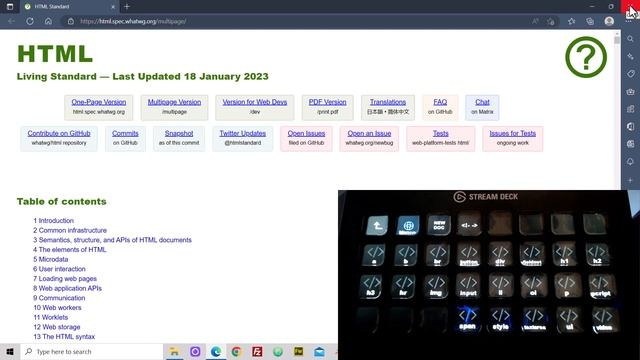Click the green question mark help icon
This screenshot has height=360, width=640.
[x=586, y=57]
